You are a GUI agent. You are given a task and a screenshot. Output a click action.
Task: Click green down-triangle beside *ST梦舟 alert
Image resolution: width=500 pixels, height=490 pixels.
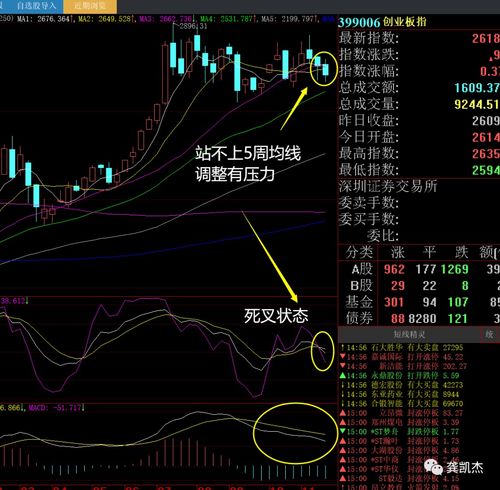[x=342, y=432]
